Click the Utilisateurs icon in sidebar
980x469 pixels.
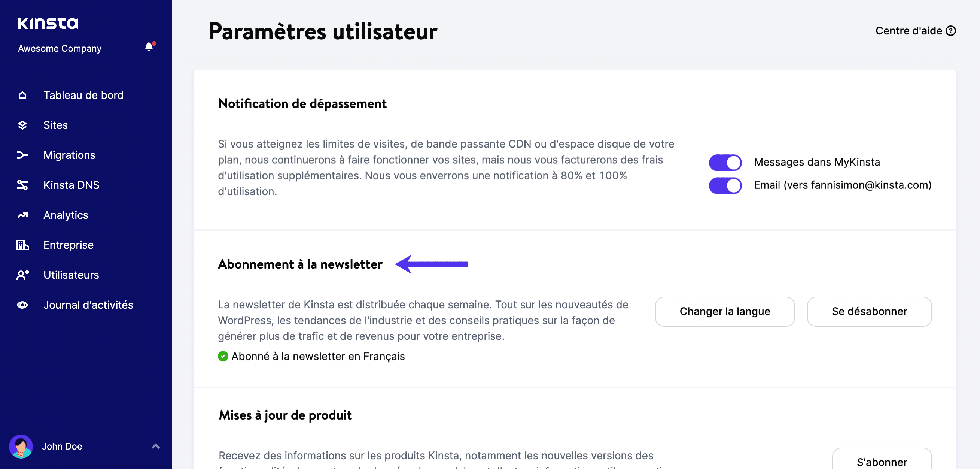click(x=24, y=275)
